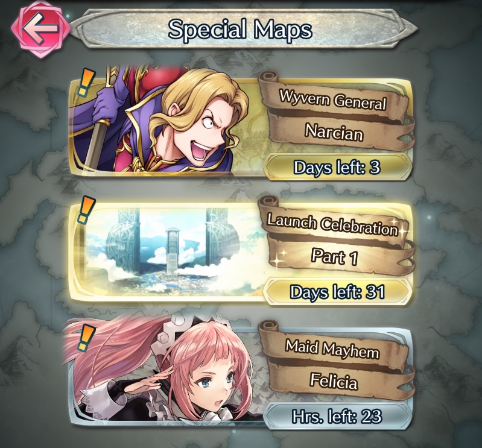Open the Launch Celebration scroll label
Image resolution: width=482 pixels, height=448 pixels.
[332, 224]
